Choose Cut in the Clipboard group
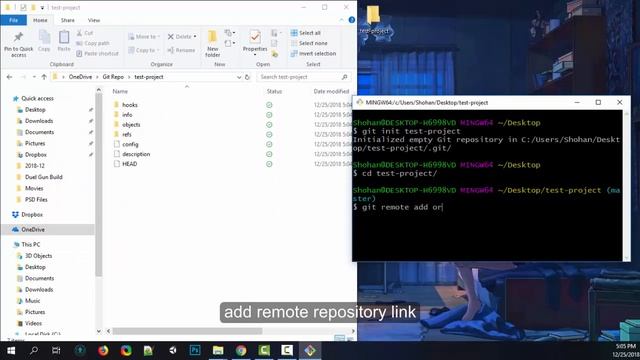Image resolution: width=640 pixels, height=360 pixels. [x=85, y=33]
